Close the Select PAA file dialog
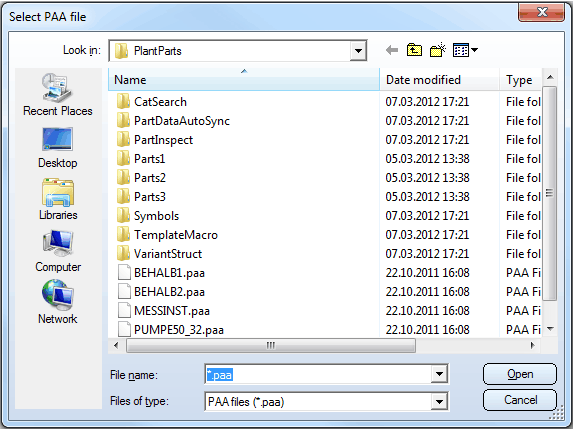The image size is (575, 430). pos(542,12)
